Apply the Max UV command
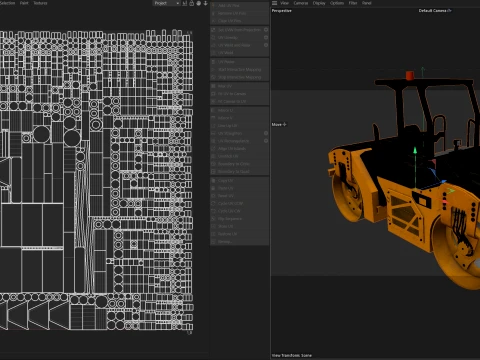This screenshot has width=480, height=360. 239,86
